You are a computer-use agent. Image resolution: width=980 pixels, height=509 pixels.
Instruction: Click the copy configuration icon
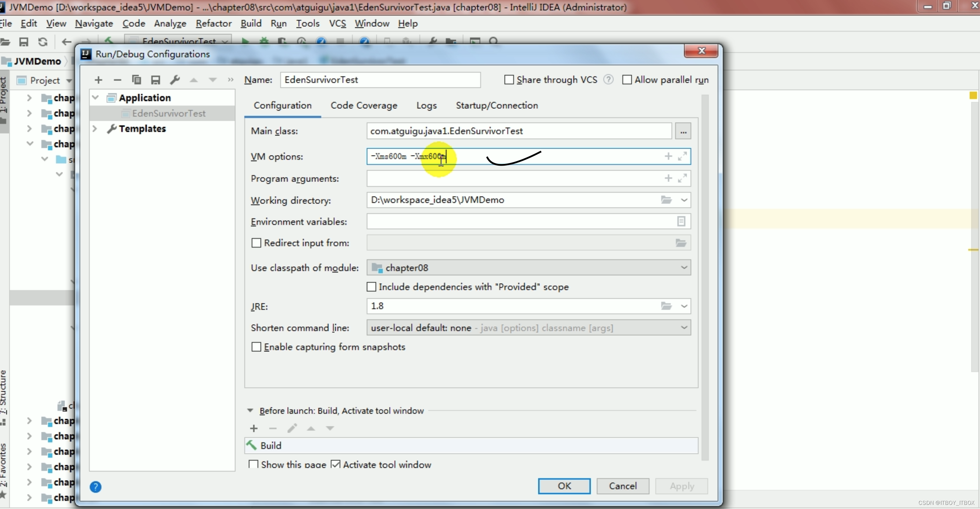click(136, 80)
